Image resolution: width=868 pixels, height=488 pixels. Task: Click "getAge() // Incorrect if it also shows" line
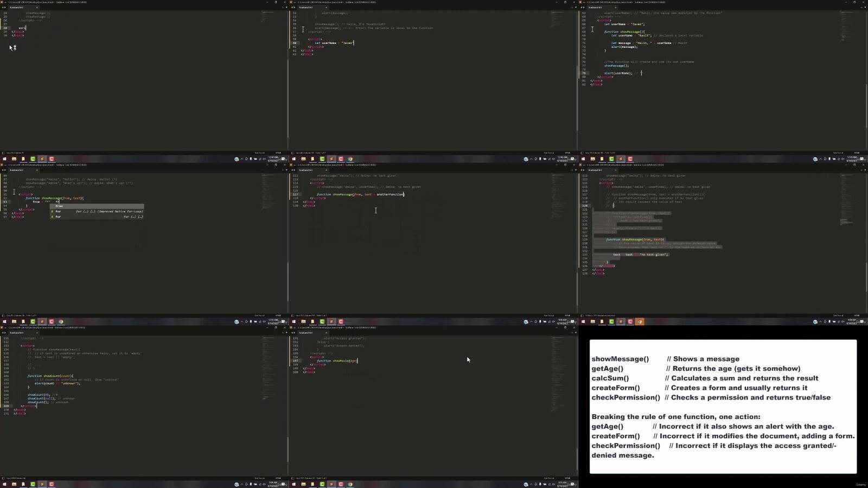[713, 427]
